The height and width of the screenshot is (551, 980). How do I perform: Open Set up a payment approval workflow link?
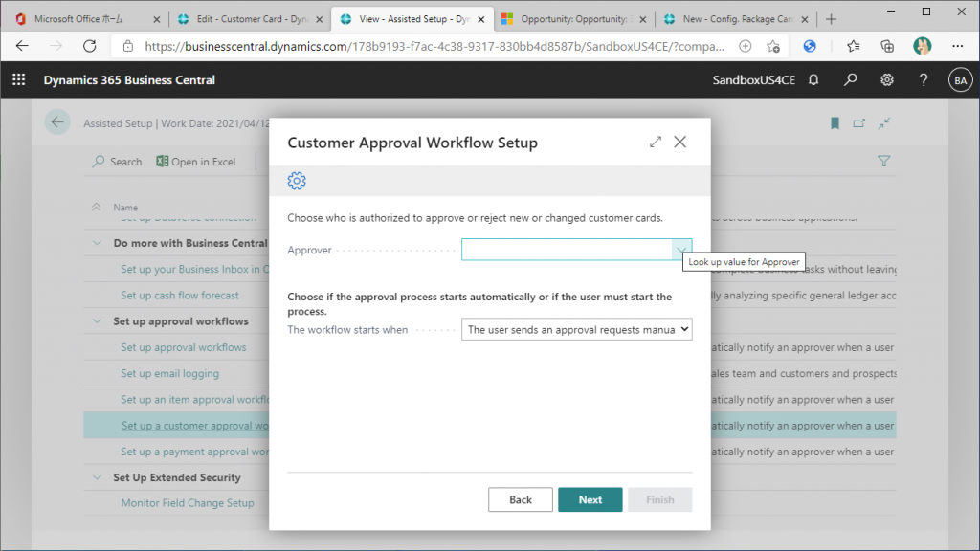195,452
